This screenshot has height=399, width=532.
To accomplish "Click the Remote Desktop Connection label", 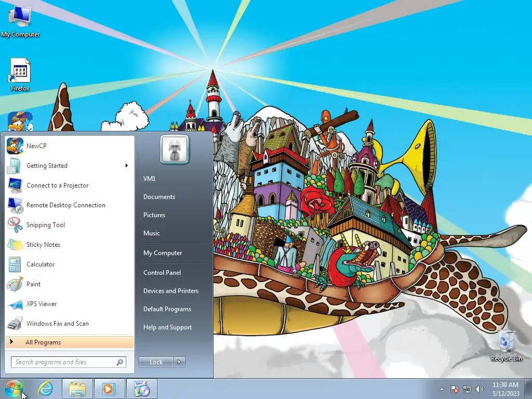I will [66, 205].
